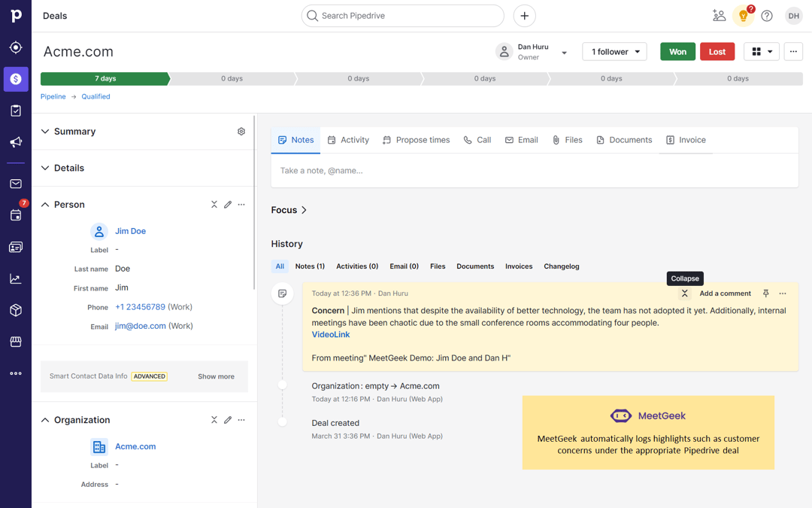812x508 pixels.
Task: Open the Summary section settings gear
Action: pos(241,131)
